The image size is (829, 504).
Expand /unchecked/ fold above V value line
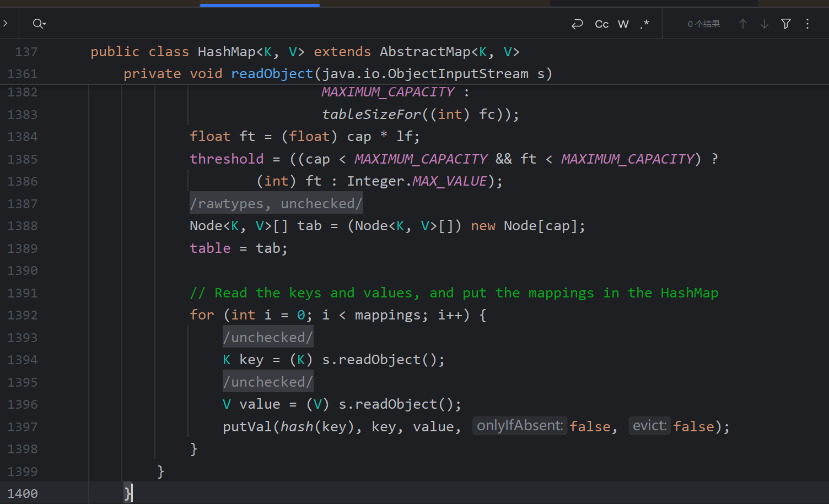(268, 382)
